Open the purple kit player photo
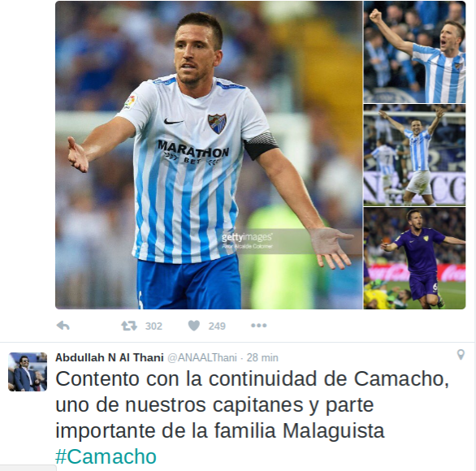 [414, 258]
